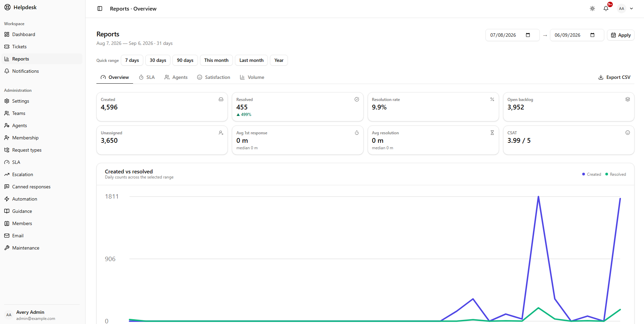Select Last month quick range

pyautogui.click(x=251, y=60)
